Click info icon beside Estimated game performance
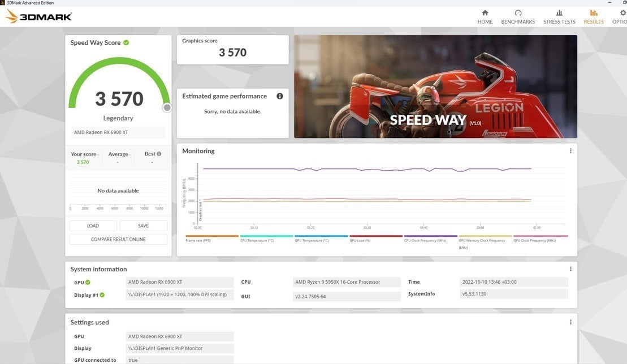 point(280,96)
